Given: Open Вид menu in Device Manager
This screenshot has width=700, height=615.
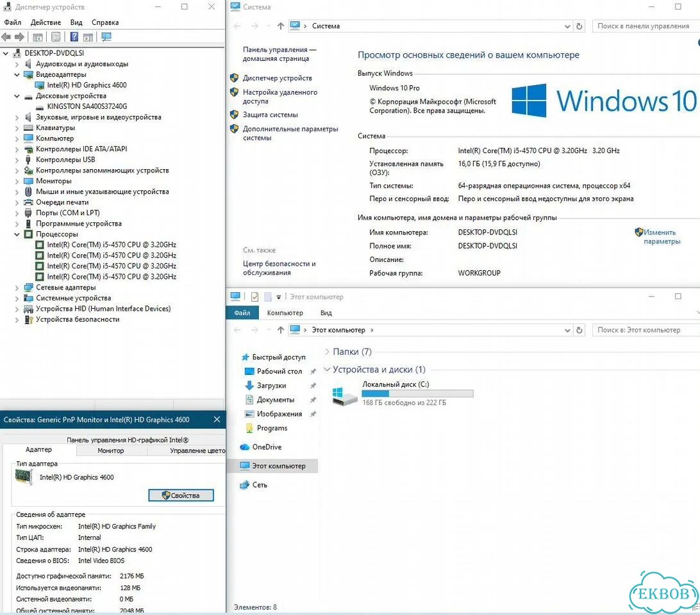Looking at the screenshot, I should (76, 22).
